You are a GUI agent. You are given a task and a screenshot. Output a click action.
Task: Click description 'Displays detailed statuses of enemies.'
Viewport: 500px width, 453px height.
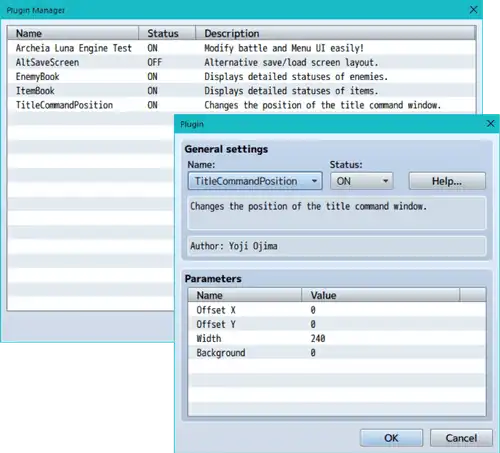(296, 77)
